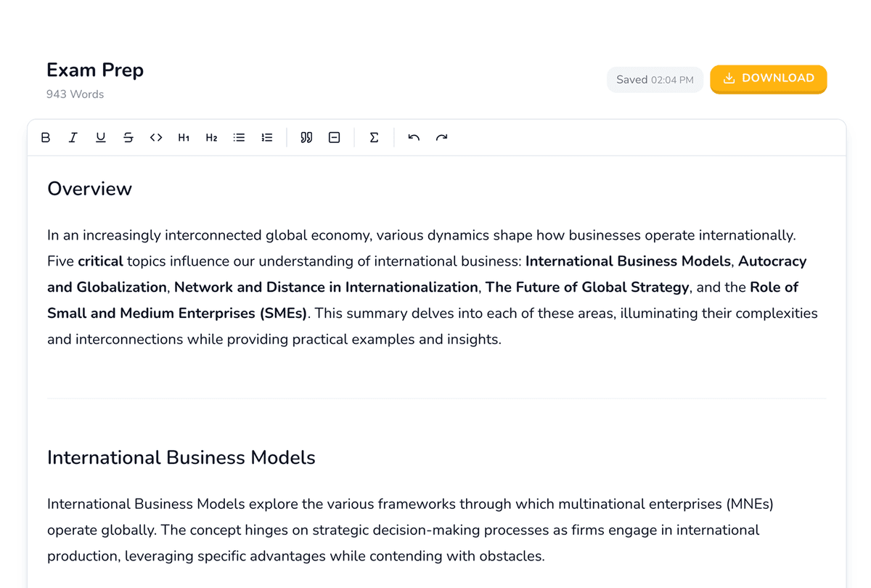Click the Exam Prep document title
871x588 pixels.
click(x=94, y=70)
